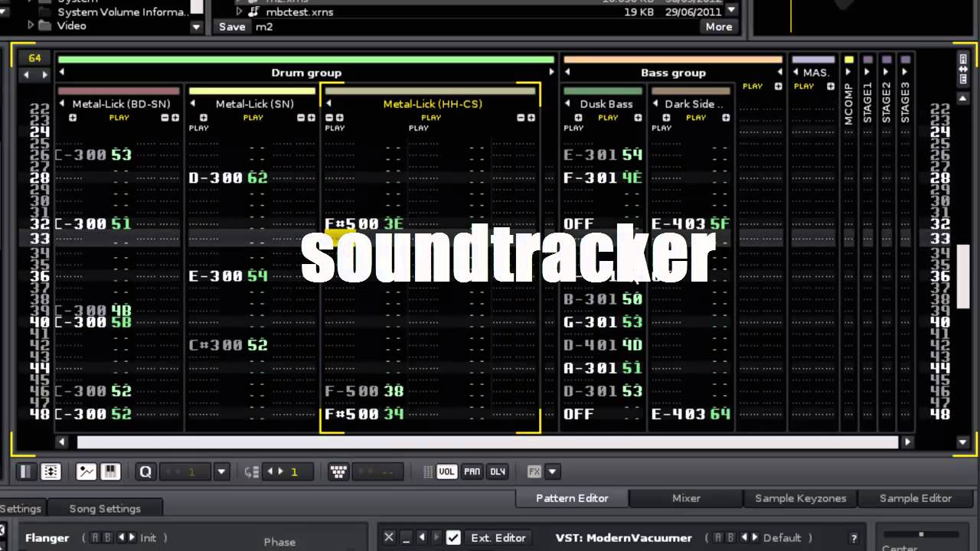Click the top icon of the pattern-matrix toggle
The height and width of the screenshot is (551, 980).
point(963,59)
